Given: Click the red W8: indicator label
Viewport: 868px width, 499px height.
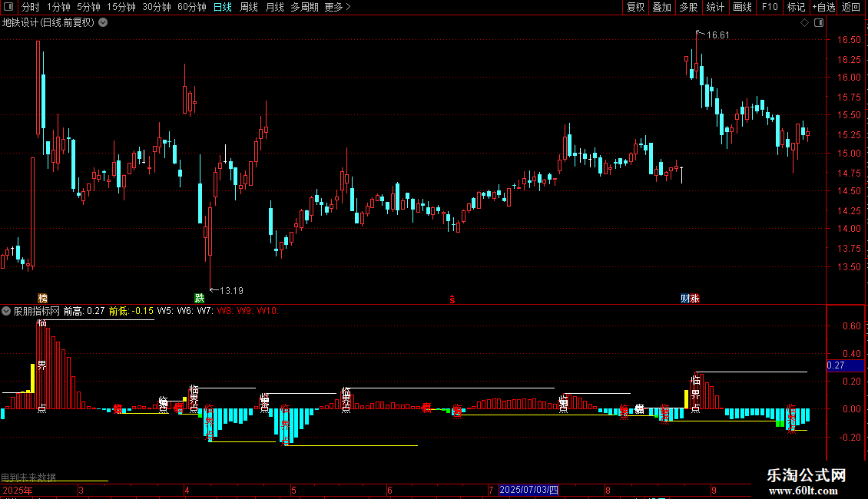Looking at the screenshot, I should [x=225, y=311].
